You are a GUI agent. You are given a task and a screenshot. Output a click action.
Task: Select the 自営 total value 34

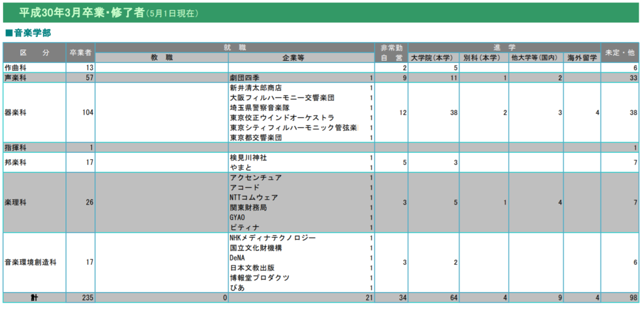point(402,298)
